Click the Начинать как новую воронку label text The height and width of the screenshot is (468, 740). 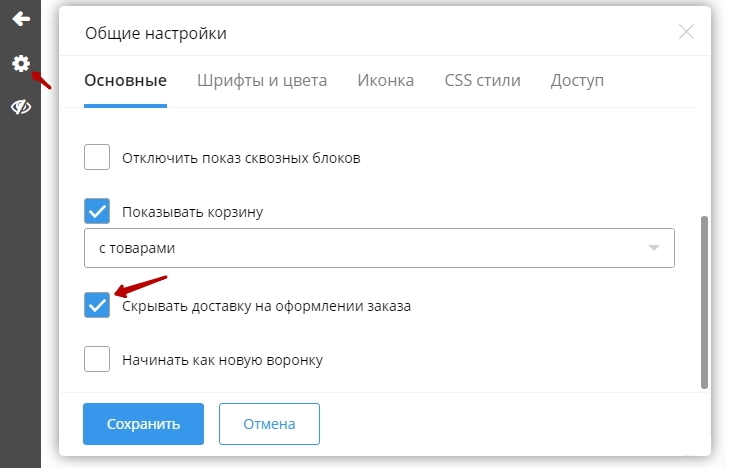click(222, 360)
